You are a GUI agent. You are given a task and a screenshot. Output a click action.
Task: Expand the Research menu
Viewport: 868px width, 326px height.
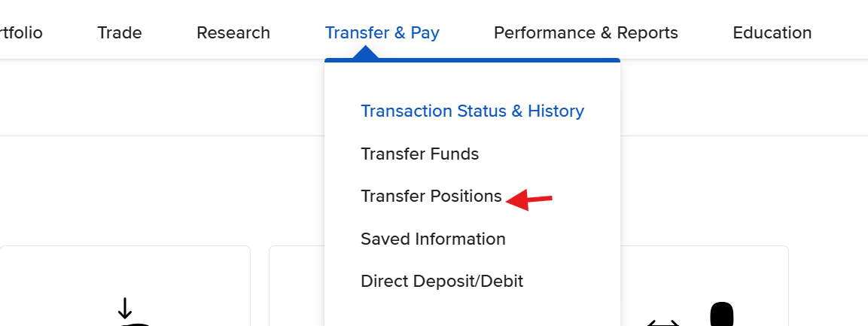tap(233, 33)
